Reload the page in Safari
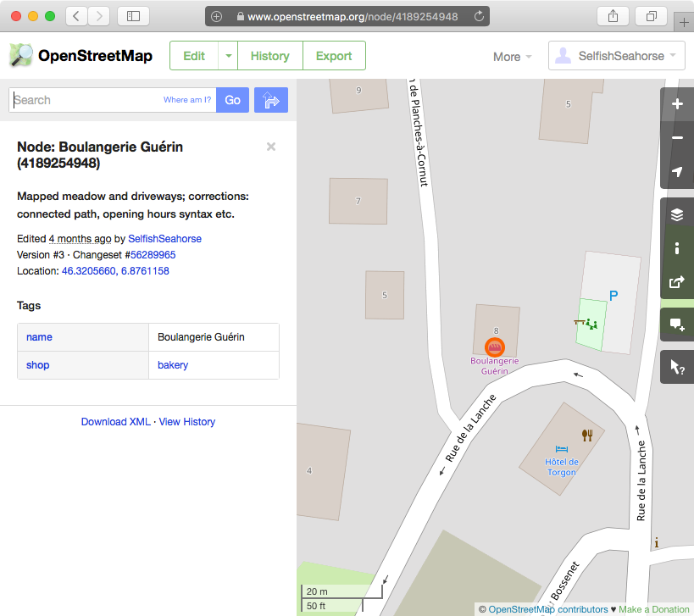The image size is (694, 616). tap(479, 16)
